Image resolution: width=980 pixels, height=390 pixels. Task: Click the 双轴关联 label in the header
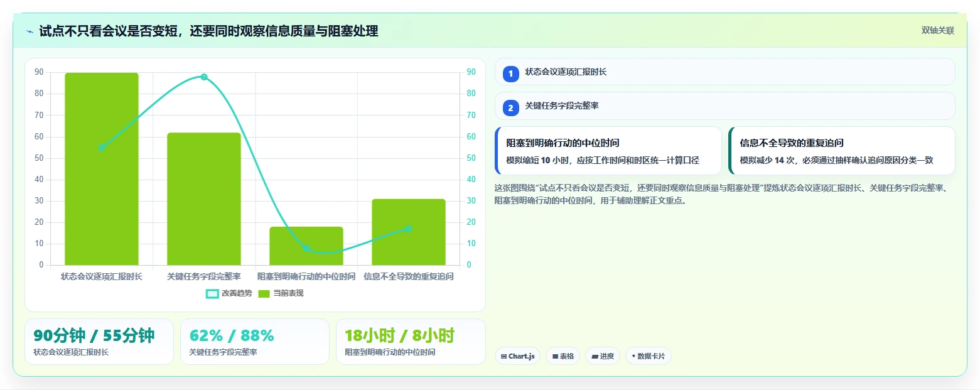click(938, 31)
